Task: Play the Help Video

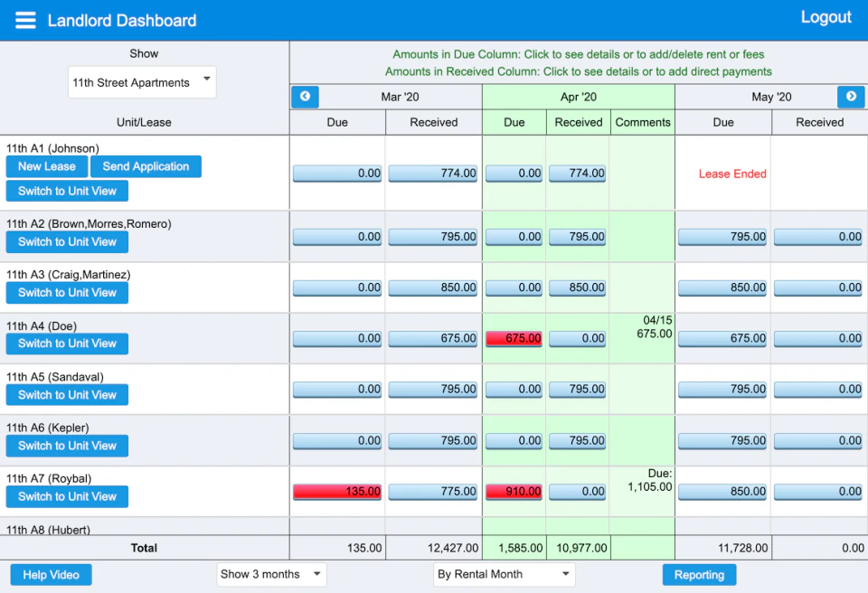Action: point(51,574)
